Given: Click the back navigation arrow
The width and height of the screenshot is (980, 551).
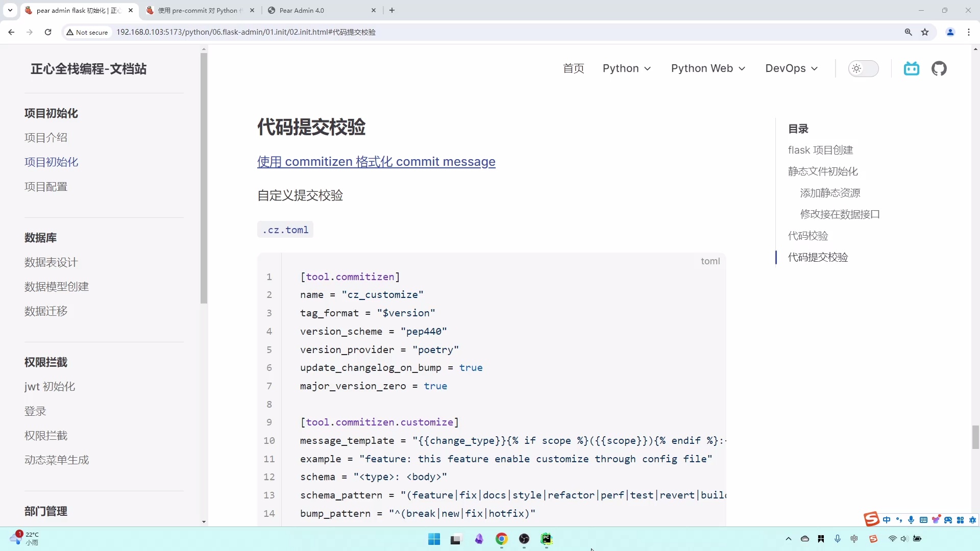Looking at the screenshot, I should 11,32.
